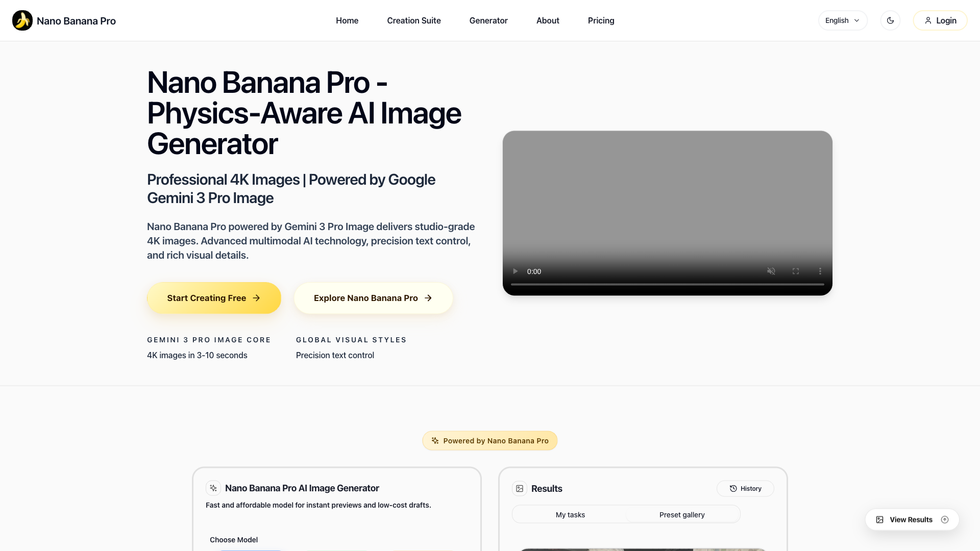Go to the Generator page
Screen dimensions: 980x551
pyautogui.click(x=488, y=20)
